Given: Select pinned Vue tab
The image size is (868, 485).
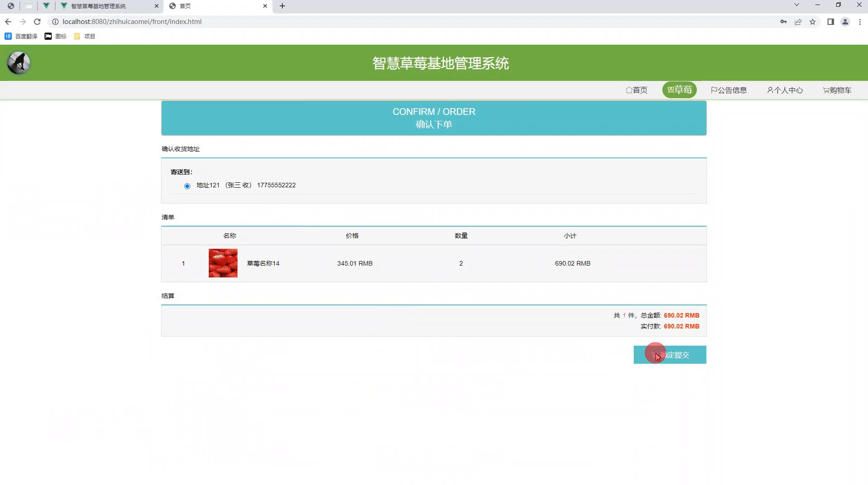Looking at the screenshot, I should 46,6.
